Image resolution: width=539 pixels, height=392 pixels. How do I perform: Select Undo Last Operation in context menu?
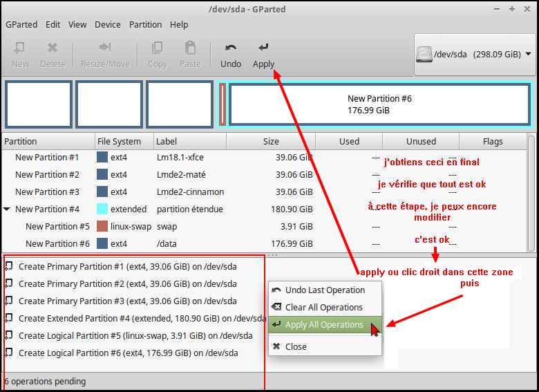325,290
